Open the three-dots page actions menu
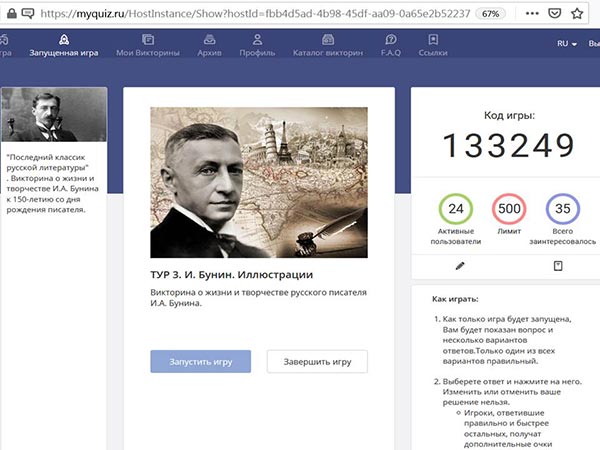600x450 pixels. coord(532,14)
